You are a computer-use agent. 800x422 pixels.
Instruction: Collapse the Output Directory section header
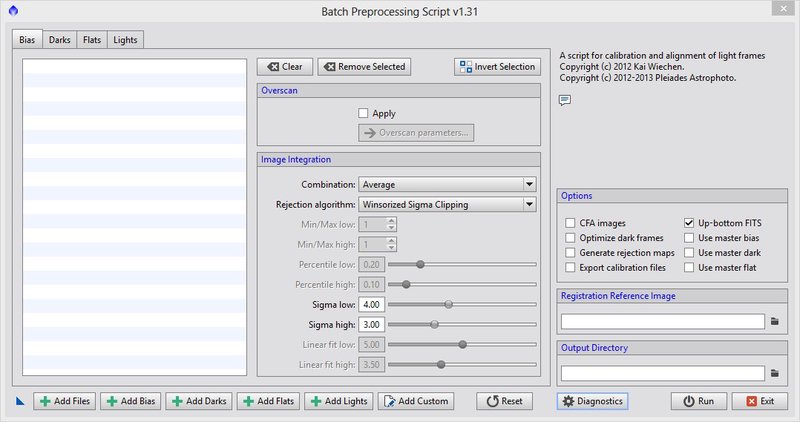tap(672, 348)
